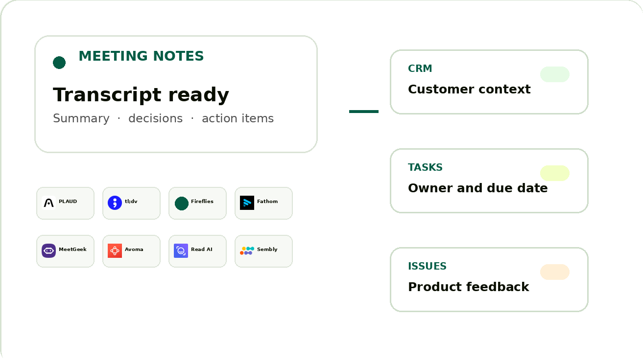
Task: Click the Read AI purple icon
Action: (181, 251)
